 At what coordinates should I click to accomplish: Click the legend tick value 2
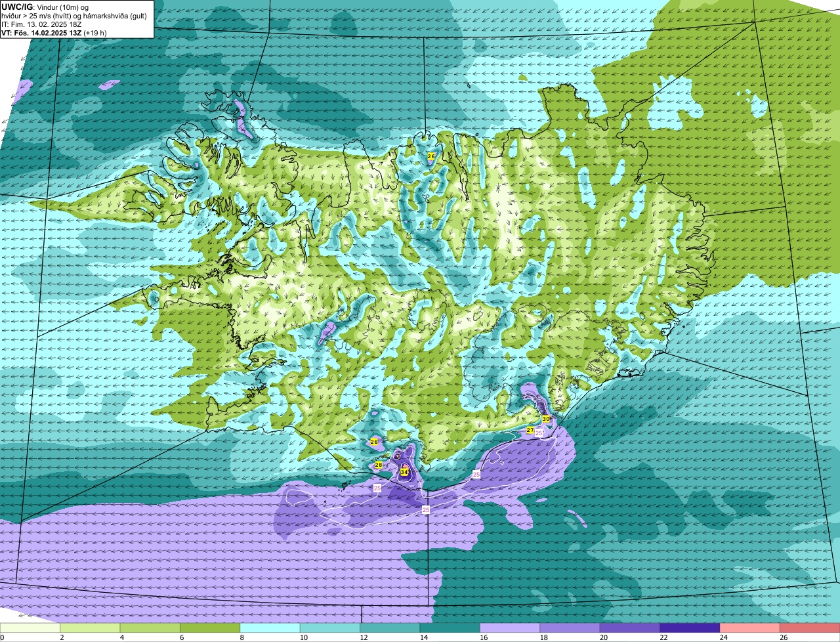[60, 637]
